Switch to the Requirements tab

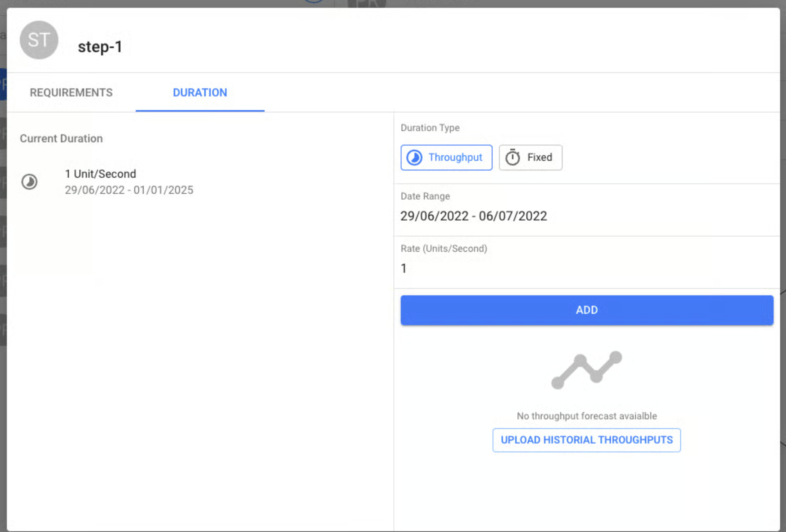coord(71,93)
